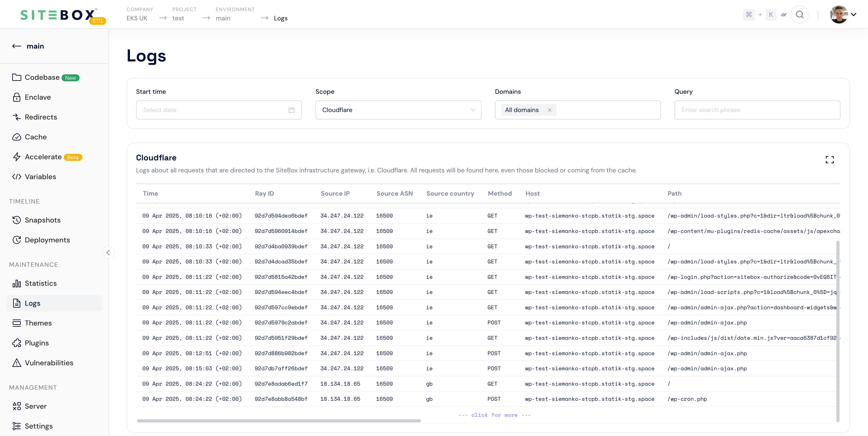Click the Method column header
This screenshot has height=436, width=868.
click(x=500, y=194)
